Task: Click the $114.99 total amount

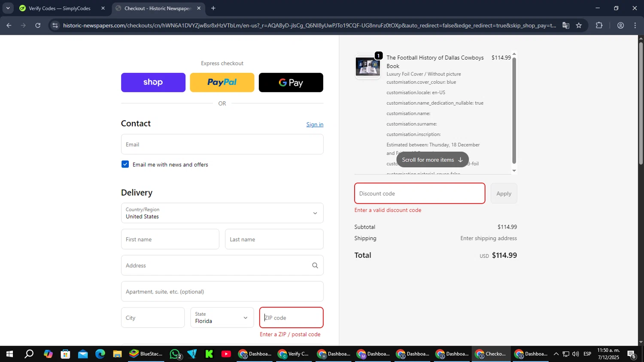Action: (x=504, y=255)
